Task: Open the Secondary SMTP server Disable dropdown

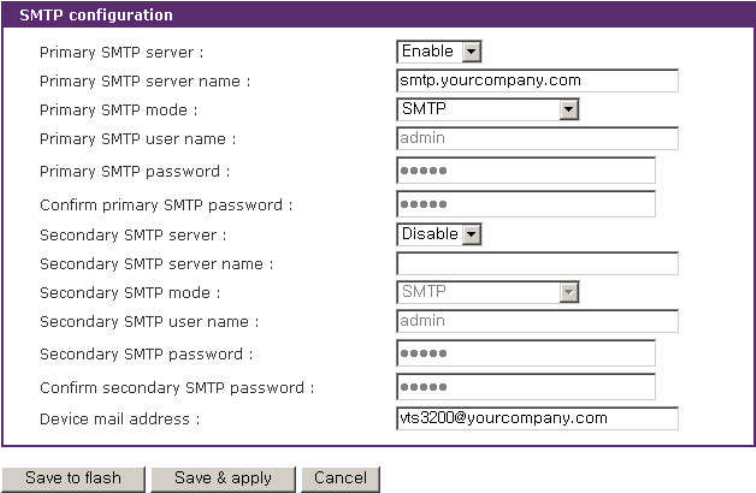Action: click(x=439, y=234)
